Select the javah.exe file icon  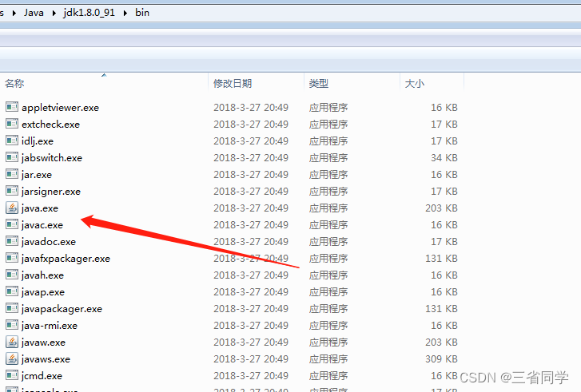tap(12, 275)
